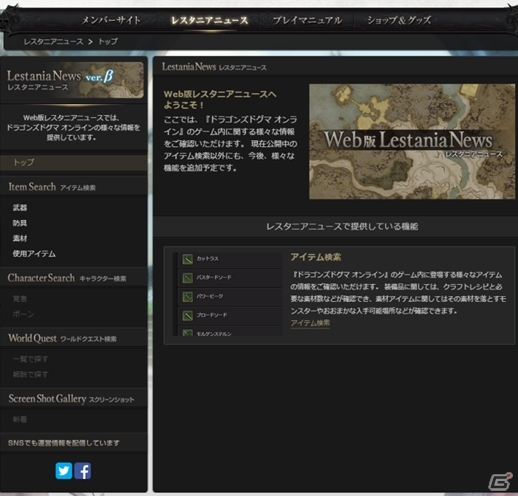Click the SNSでも運営情報を配信しています label
Screen dimensions: 518x496
(x=63, y=443)
